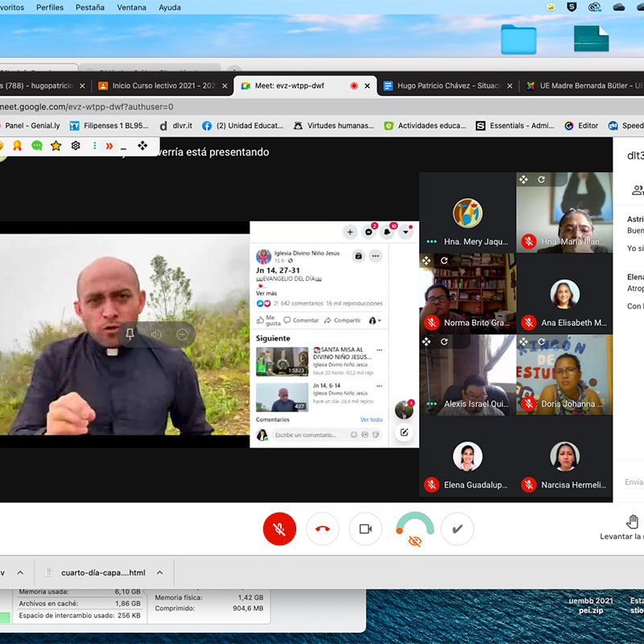Click the award ribbon icon on the floating toolbar
644x644 pixels.
click(x=17, y=146)
